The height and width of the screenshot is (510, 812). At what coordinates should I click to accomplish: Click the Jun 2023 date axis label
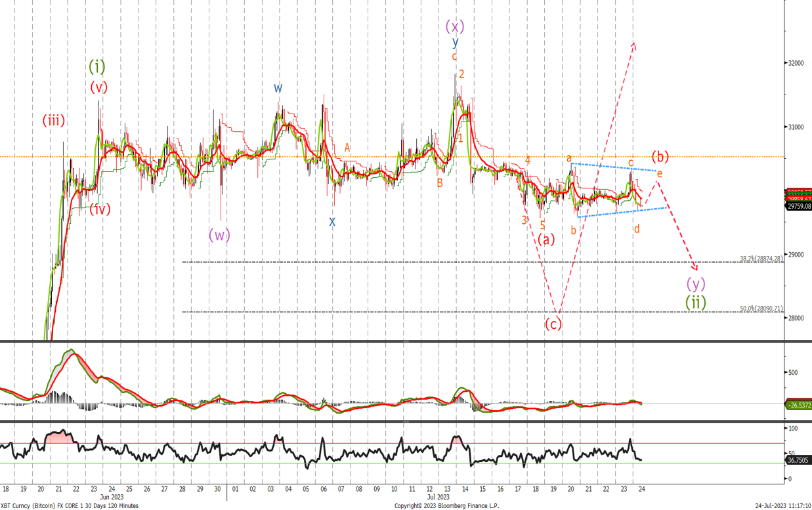(110, 497)
